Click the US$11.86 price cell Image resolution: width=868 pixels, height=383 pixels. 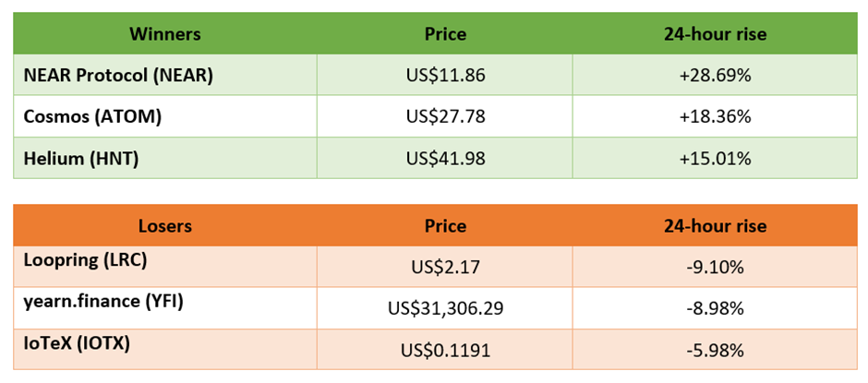pyautogui.click(x=445, y=76)
